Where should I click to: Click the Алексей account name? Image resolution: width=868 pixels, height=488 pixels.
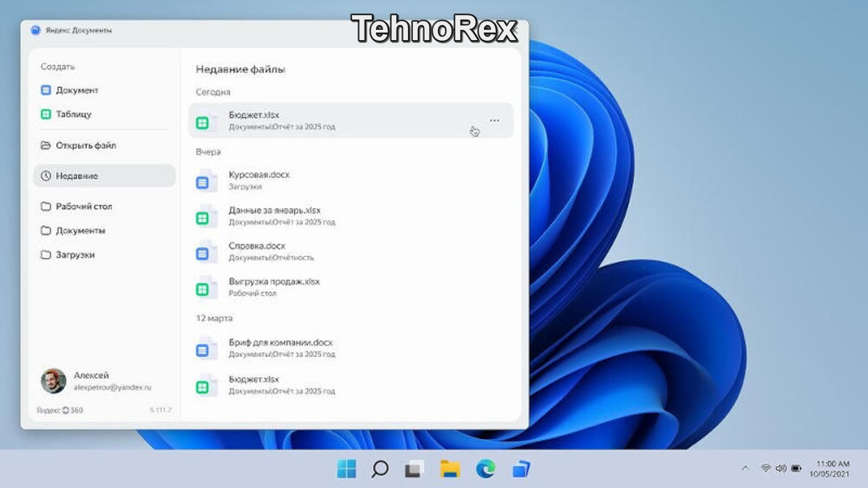tap(91, 375)
